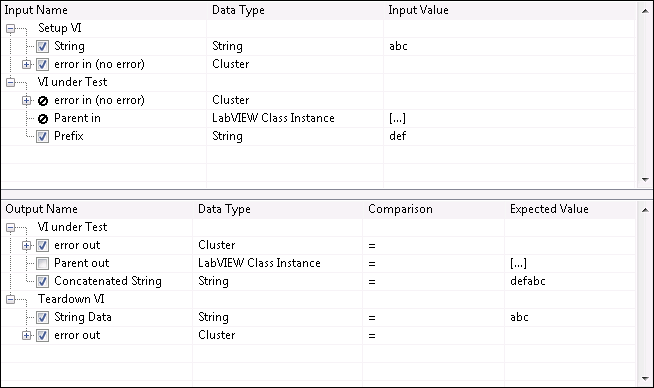Enable the Parent out checkbox
Viewport: 654px width, 388px height.
coord(42,264)
